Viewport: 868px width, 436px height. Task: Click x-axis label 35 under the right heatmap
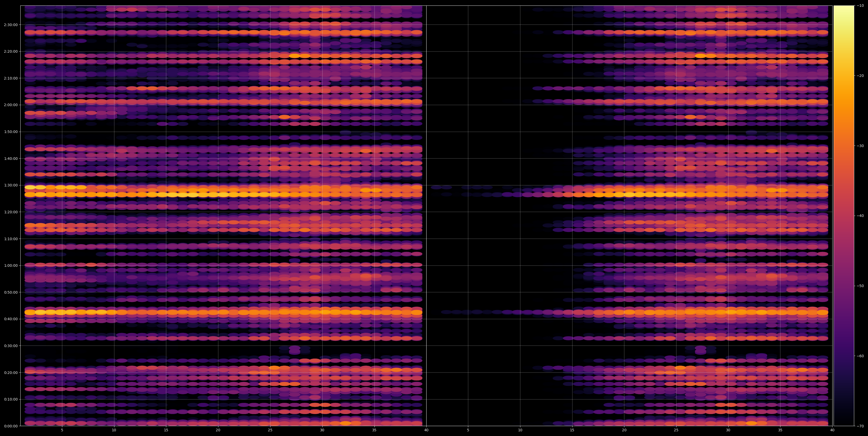click(x=780, y=430)
